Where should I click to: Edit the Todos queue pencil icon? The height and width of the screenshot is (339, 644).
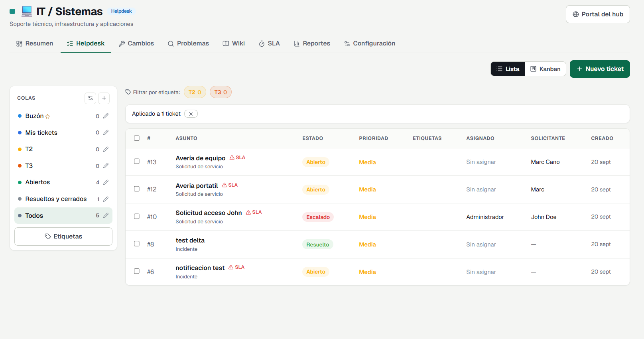(106, 216)
